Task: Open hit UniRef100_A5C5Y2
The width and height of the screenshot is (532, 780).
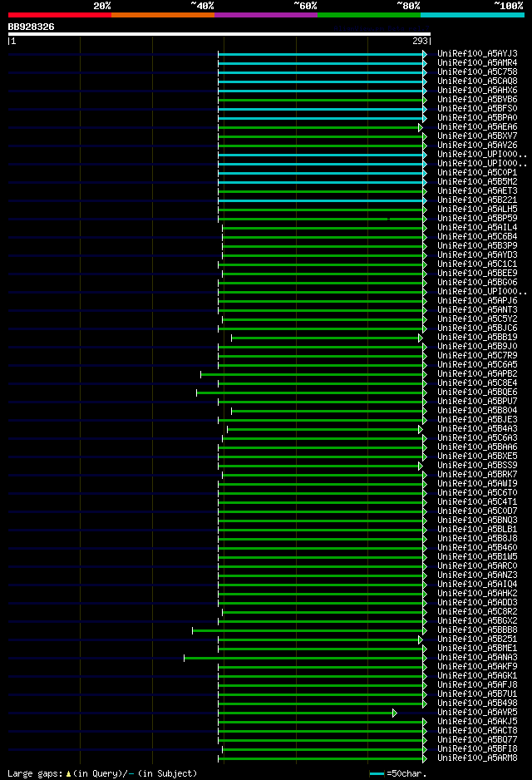Action: tap(477, 318)
